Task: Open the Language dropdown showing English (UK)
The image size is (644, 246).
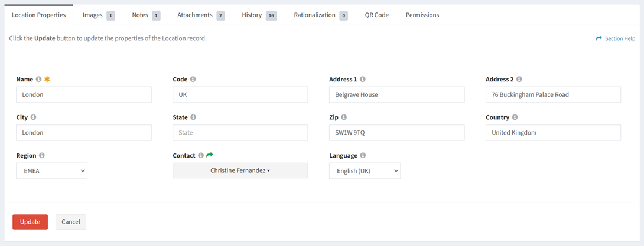Action: point(365,171)
